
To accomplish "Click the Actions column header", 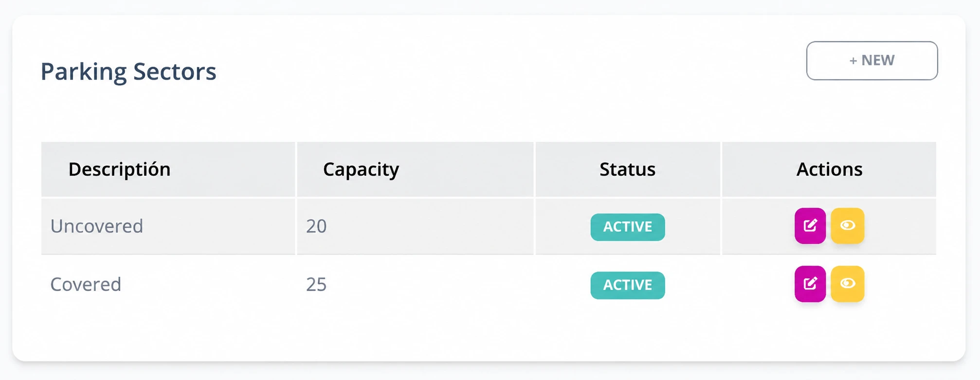I will [829, 169].
